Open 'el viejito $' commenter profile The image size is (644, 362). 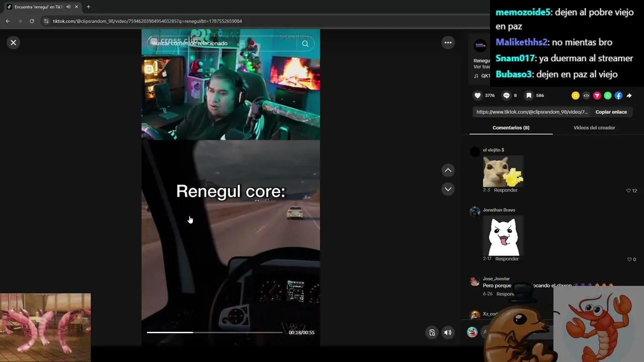pos(494,150)
